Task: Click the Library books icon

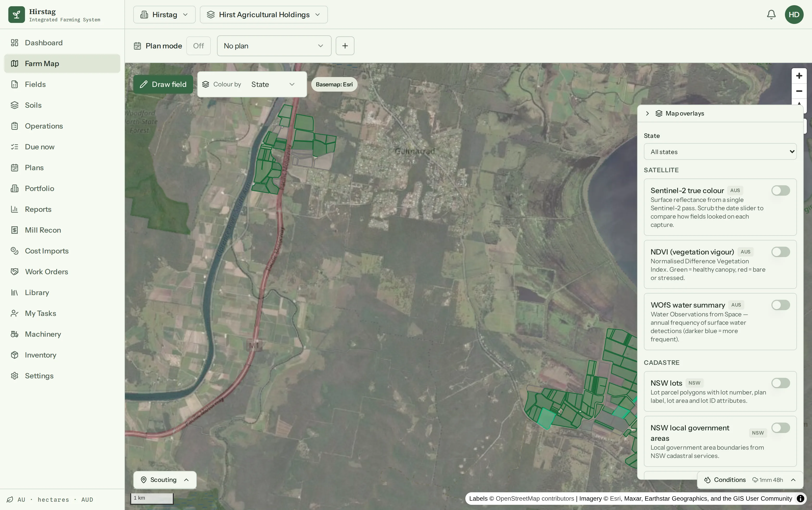Action: (x=15, y=292)
